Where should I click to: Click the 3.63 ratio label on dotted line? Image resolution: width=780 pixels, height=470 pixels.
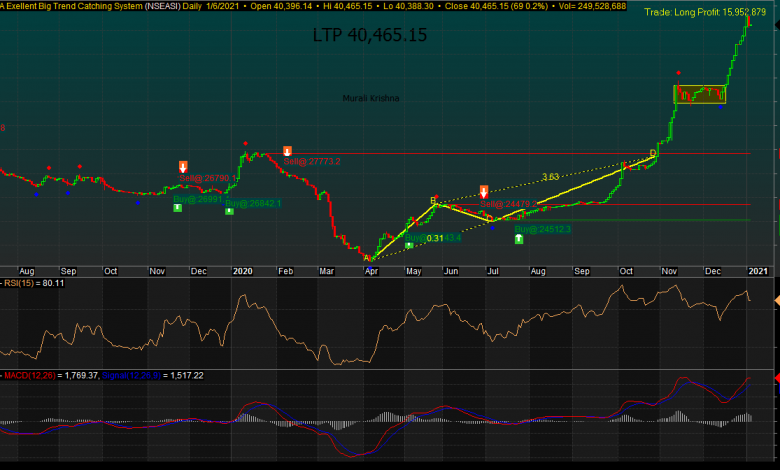(550, 177)
